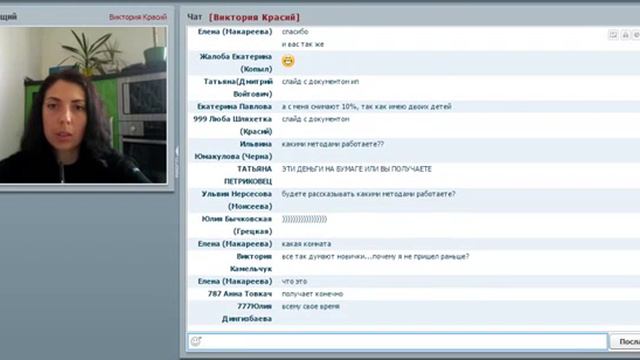This screenshot has height=360, width=640.
Task: Click the laughing smiley in Жалоба Екатерина's message
Action: click(288, 61)
